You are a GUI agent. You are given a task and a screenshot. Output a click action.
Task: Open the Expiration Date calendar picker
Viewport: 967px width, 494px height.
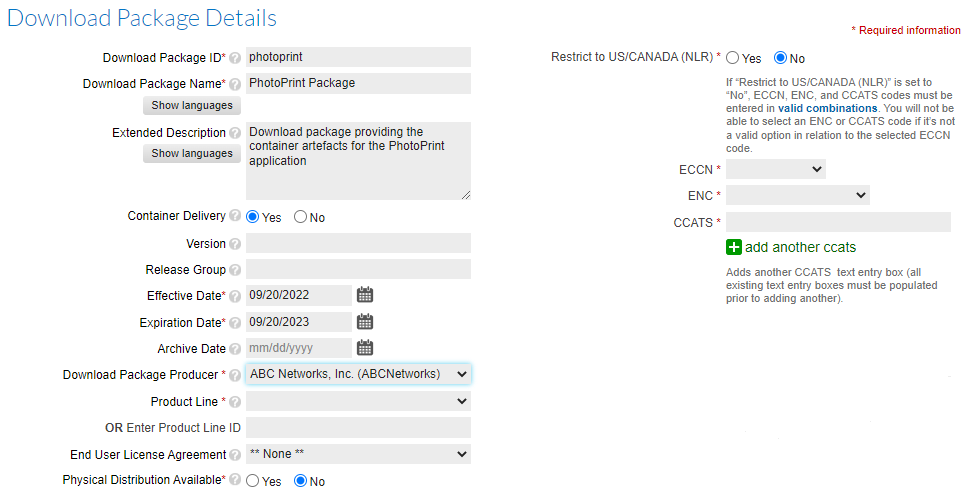point(365,322)
